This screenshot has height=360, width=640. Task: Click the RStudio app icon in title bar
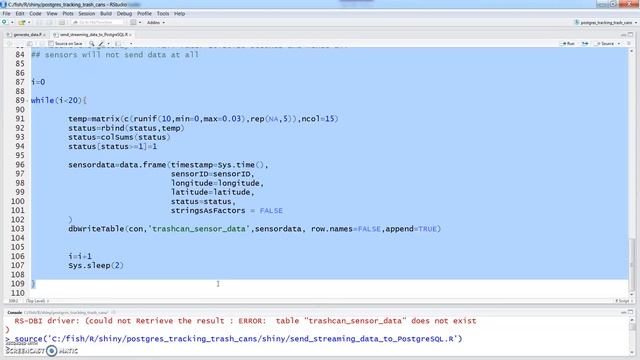(x=4, y=4)
